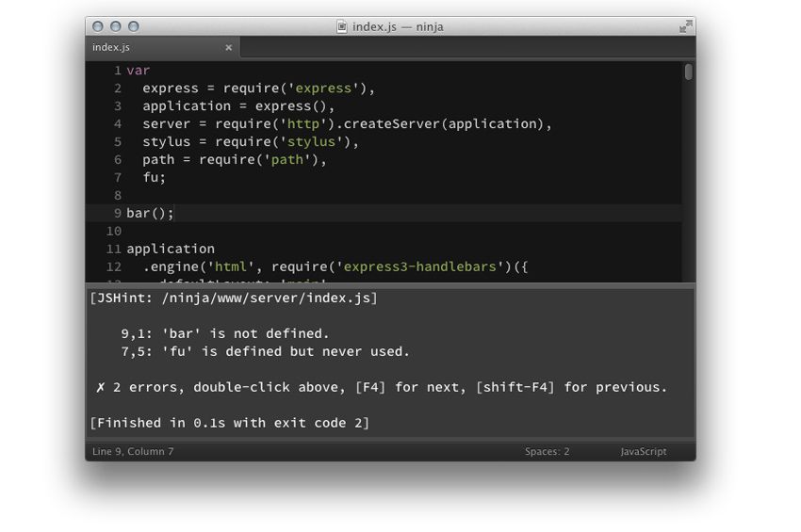Screen dimensions: 801x532
Task: Toggle fullscreen with the title bar arrows icon
Action: 685,26
